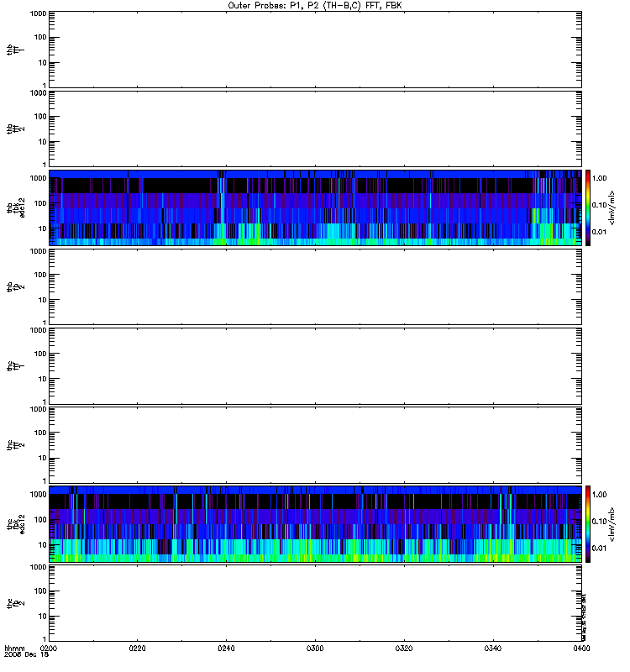Click the 0320 time axis label
630x672 pixels.
pos(404,648)
